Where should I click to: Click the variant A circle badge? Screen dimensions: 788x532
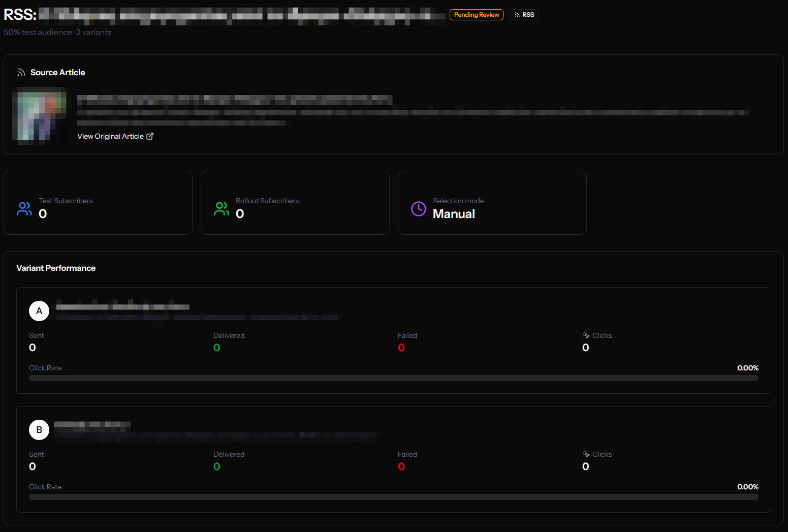39,311
